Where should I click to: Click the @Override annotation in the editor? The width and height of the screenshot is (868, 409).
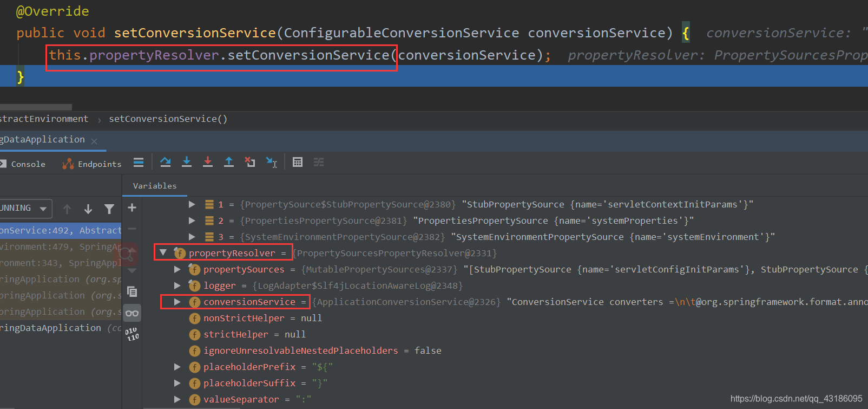(x=52, y=11)
